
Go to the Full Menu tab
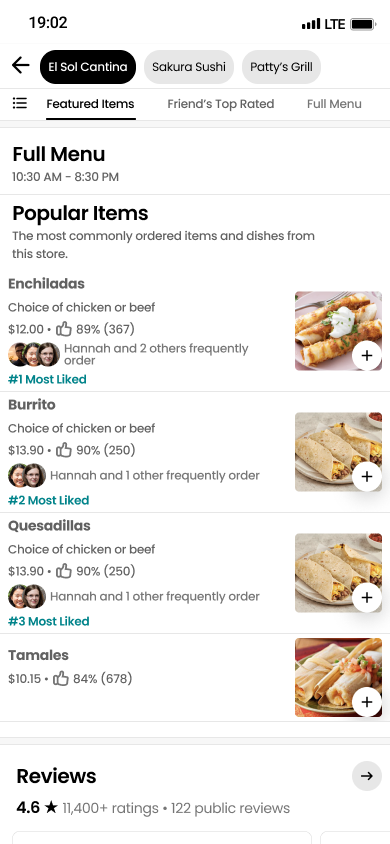point(334,104)
